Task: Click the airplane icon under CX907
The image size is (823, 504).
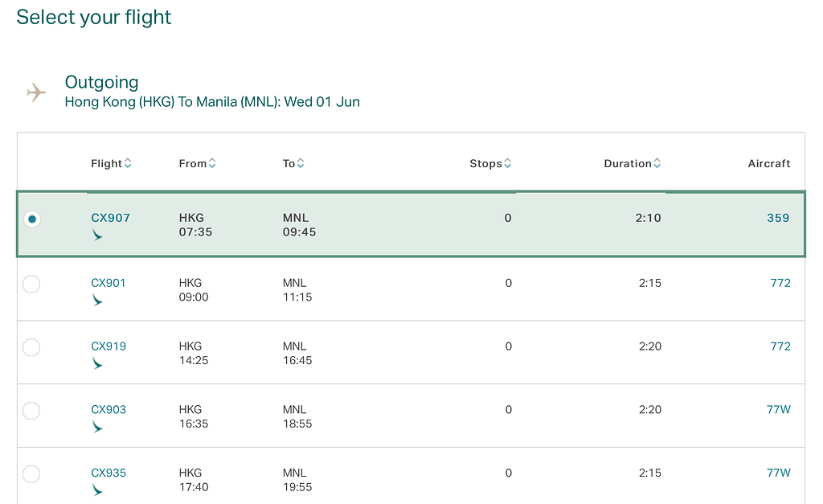Action: [98, 236]
